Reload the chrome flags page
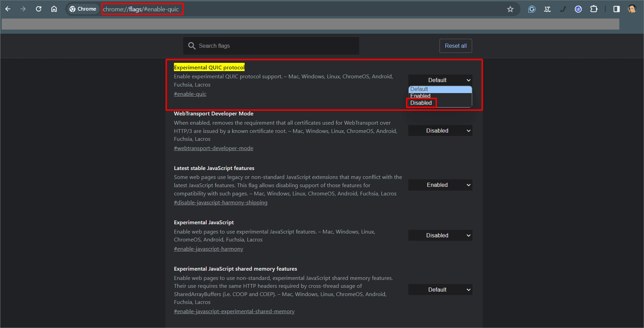The image size is (644, 328). (39, 9)
